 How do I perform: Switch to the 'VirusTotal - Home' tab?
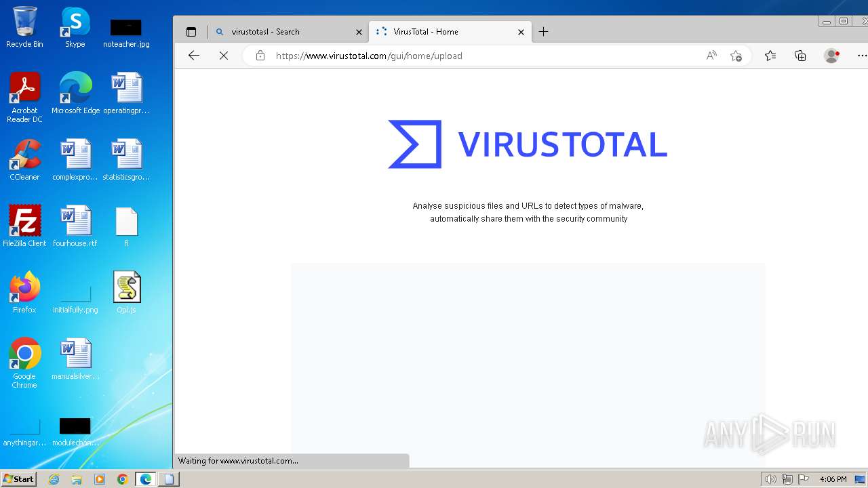(450, 32)
